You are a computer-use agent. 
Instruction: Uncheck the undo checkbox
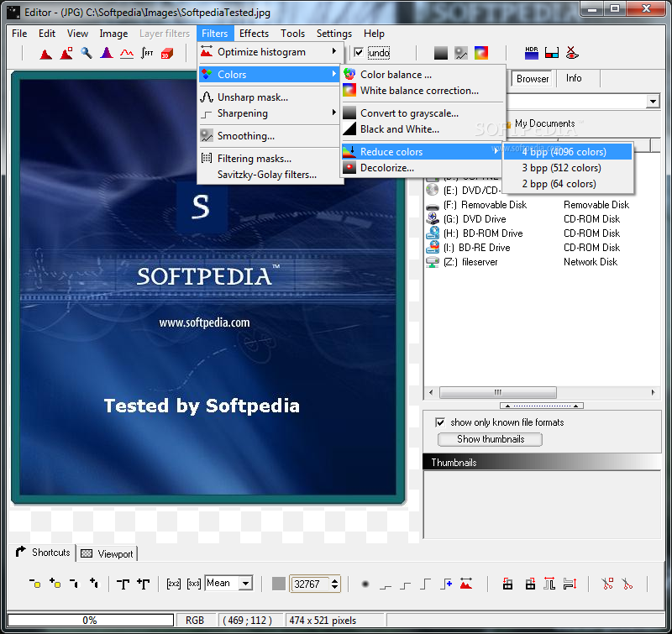[359, 53]
